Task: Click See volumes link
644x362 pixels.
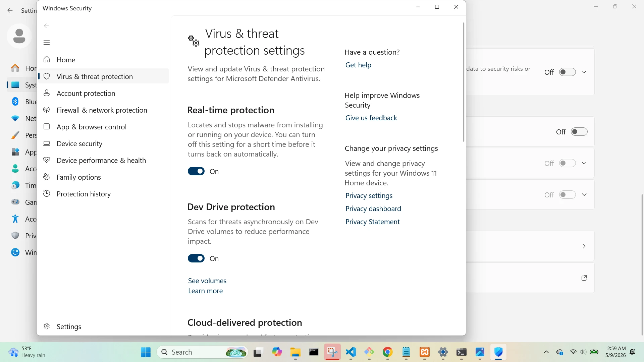Action: click(207, 281)
